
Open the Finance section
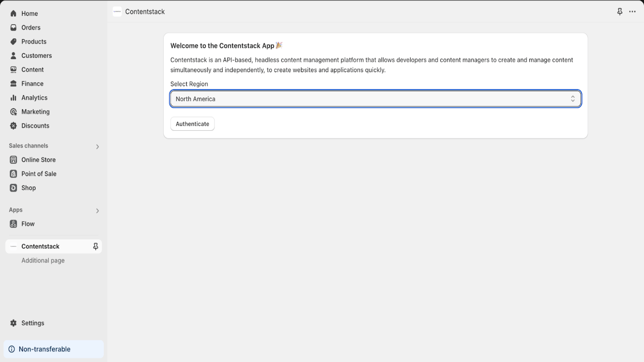pyautogui.click(x=33, y=83)
